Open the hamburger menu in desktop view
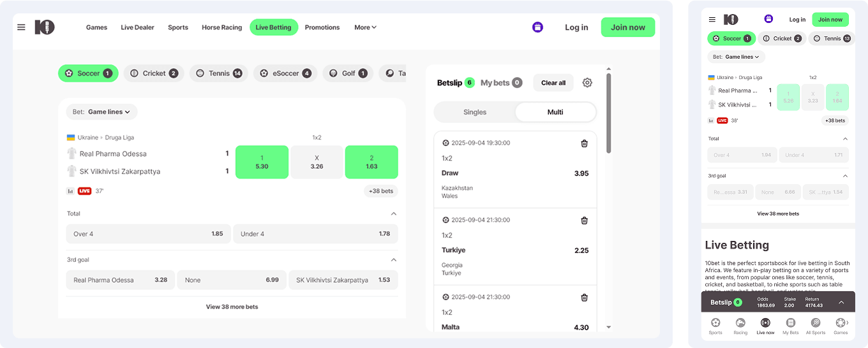 21,27
